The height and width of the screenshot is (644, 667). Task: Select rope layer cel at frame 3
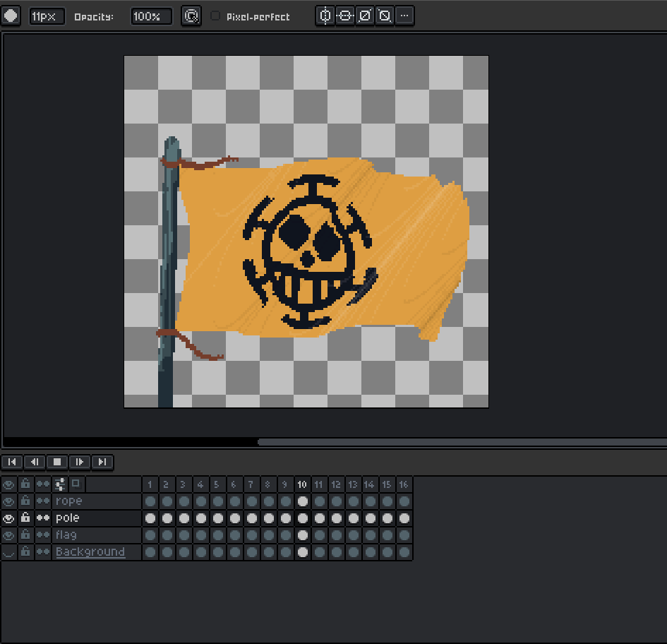coord(184,501)
